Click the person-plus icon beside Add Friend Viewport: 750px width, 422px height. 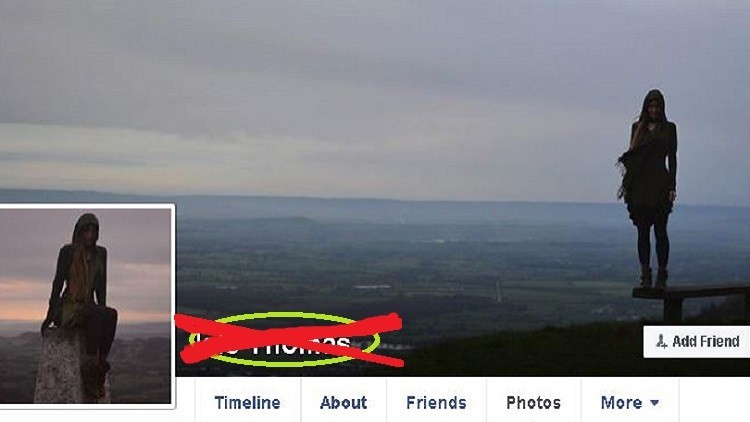pos(662,341)
